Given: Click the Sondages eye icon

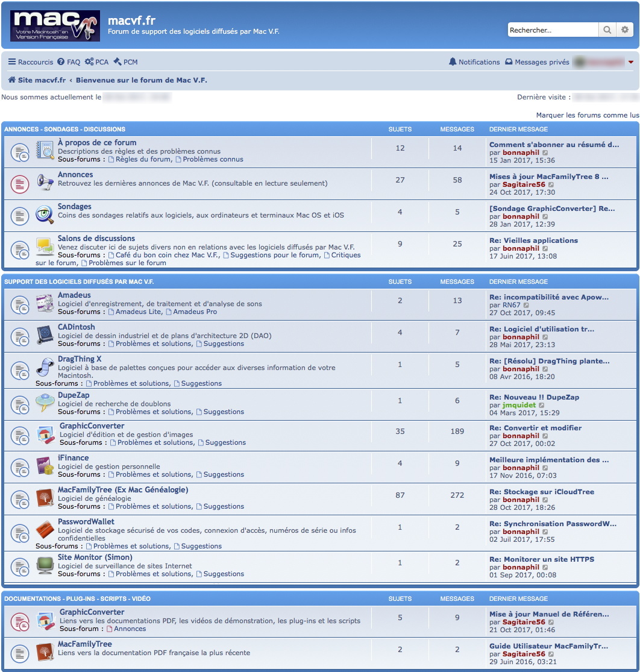Looking at the screenshot, I should pos(45,215).
